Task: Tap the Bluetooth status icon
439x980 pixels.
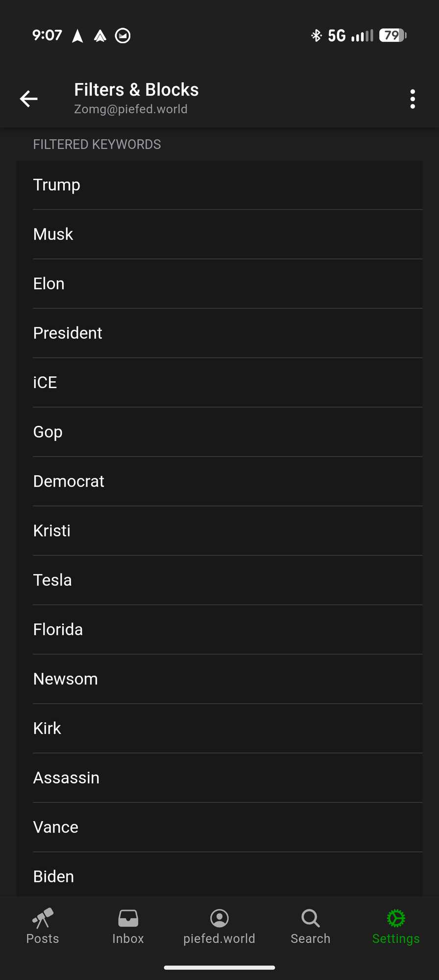Action: (x=316, y=35)
